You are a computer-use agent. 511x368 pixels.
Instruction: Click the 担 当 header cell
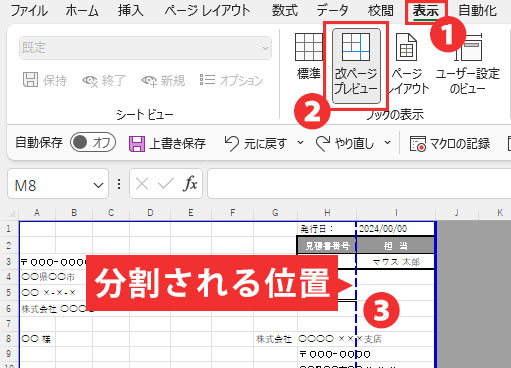pyautogui.click(x=396, y=246)
